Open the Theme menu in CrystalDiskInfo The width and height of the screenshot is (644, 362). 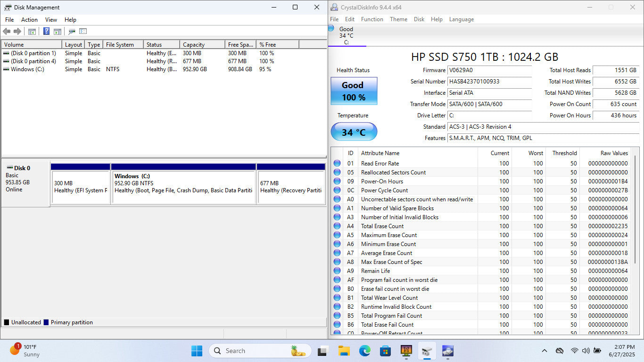pyautogui.click(x=398, y=19)
